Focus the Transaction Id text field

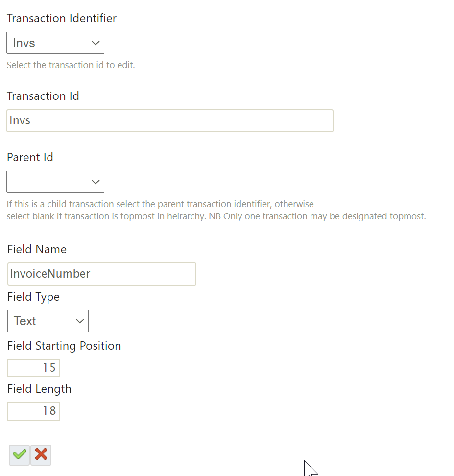[x=169, y=120]
